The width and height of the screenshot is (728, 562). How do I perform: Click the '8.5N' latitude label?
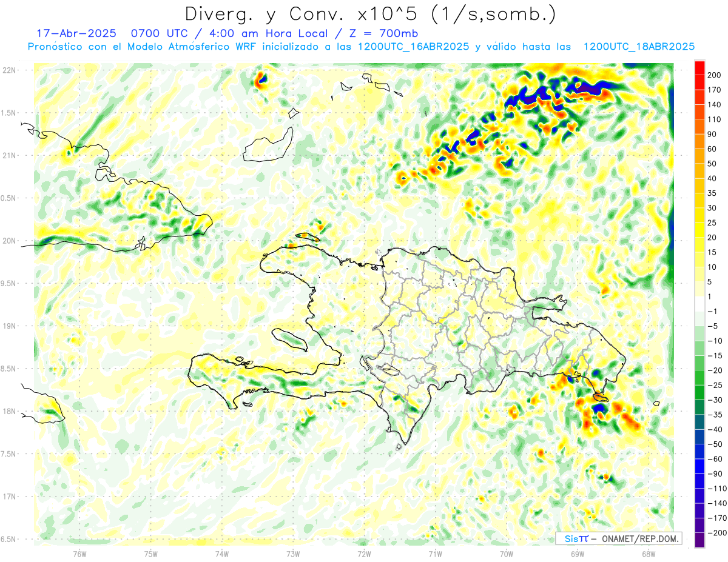pos(9,369)
